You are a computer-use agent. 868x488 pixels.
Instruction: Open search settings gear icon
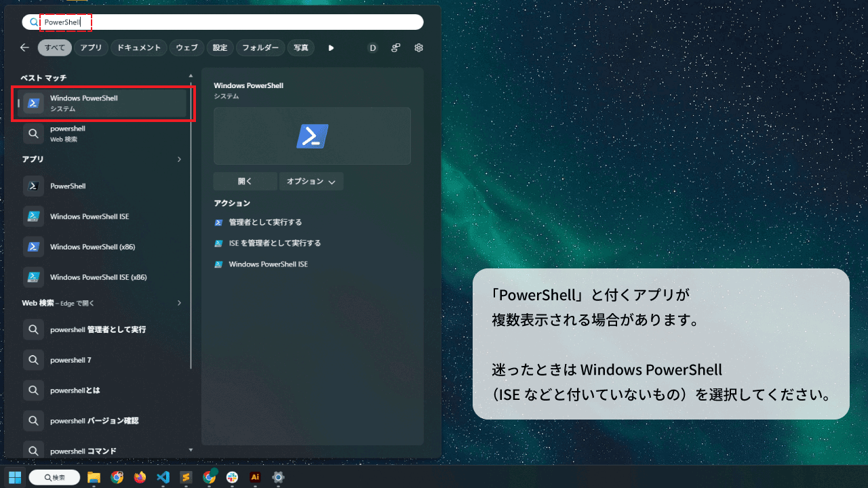tap(419, 47)
